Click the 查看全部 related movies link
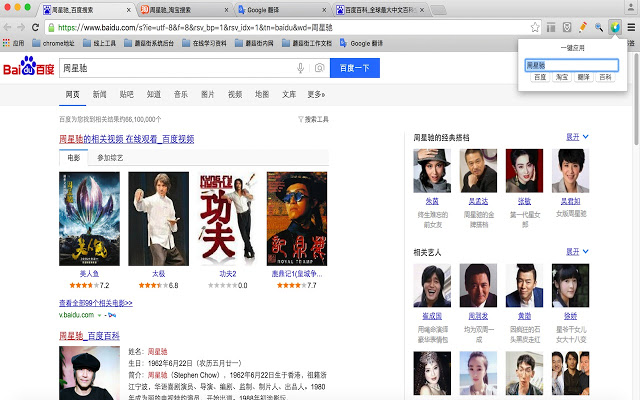The image size is (640, 400). click(96, 303)
